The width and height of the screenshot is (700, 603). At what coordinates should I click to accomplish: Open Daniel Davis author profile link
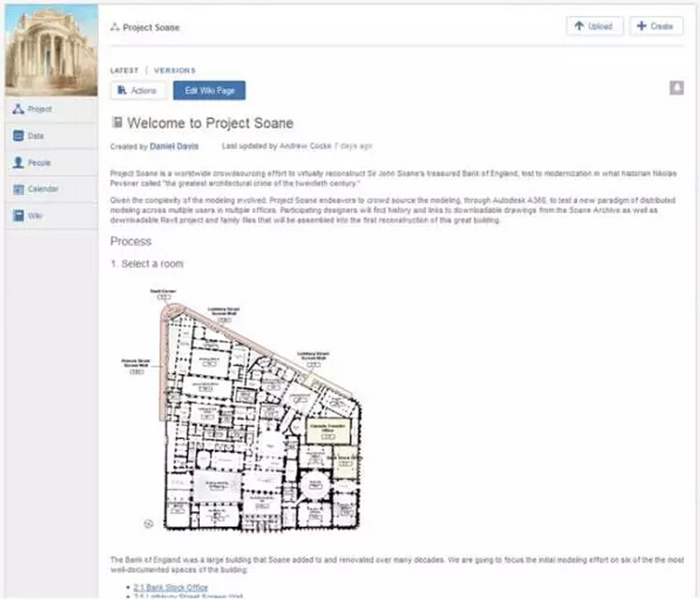pos(174,146)
